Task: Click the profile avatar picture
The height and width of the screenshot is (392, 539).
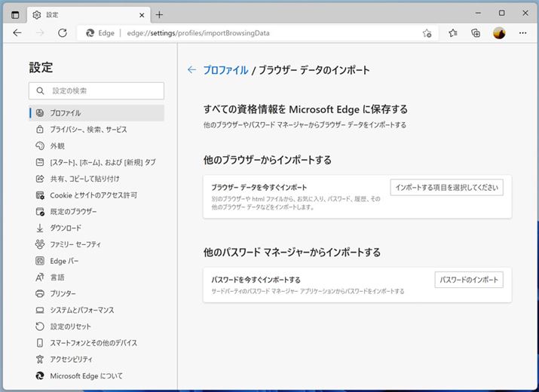Action: click(499, 33)
